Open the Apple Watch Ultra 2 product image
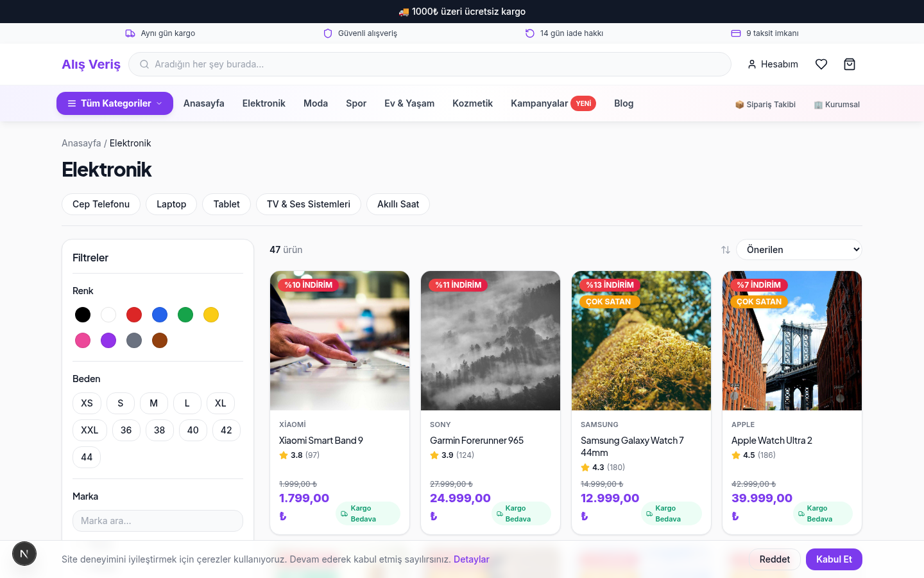Viewport: 924px width, 578px height. coord(792,340)
